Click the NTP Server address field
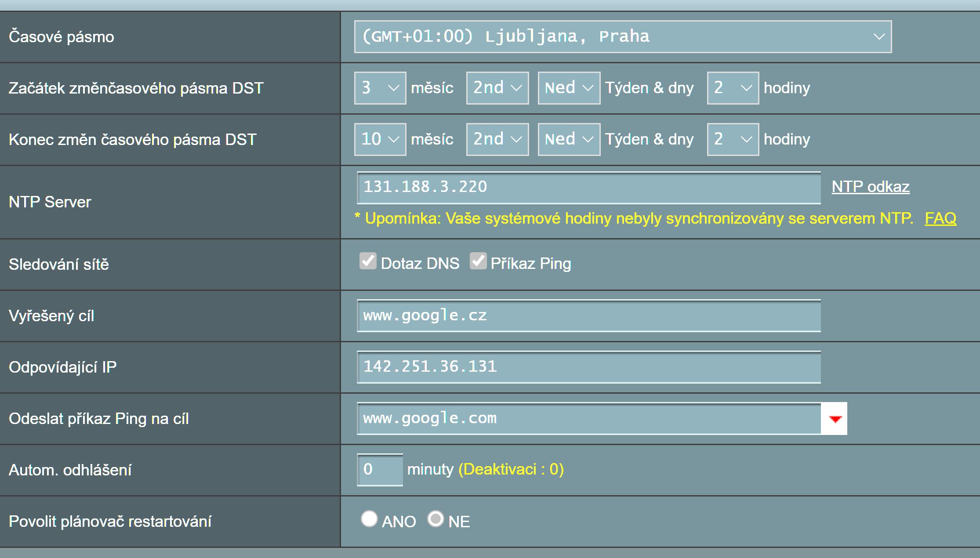The height and width of the screenshot is (558, 980). tap(588, 188)
